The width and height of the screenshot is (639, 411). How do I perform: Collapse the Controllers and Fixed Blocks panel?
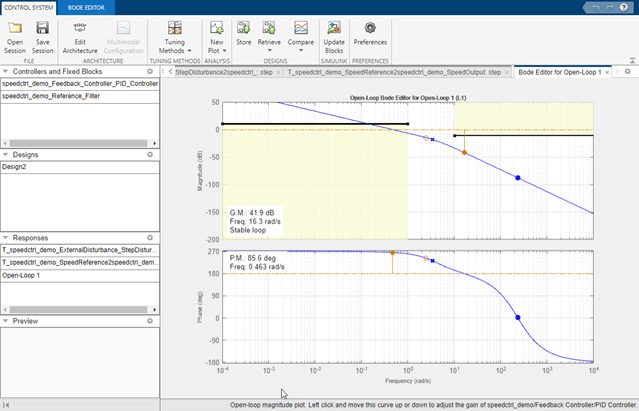6,72
